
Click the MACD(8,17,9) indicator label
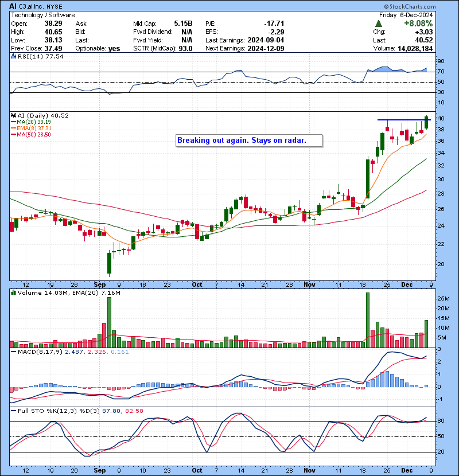tap(40, 352)
